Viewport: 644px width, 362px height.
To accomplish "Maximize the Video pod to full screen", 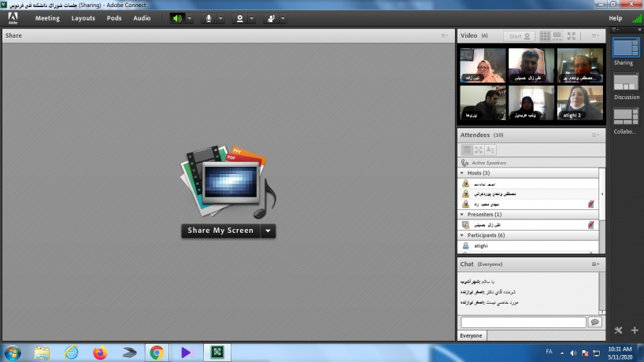I will [572, 36].
